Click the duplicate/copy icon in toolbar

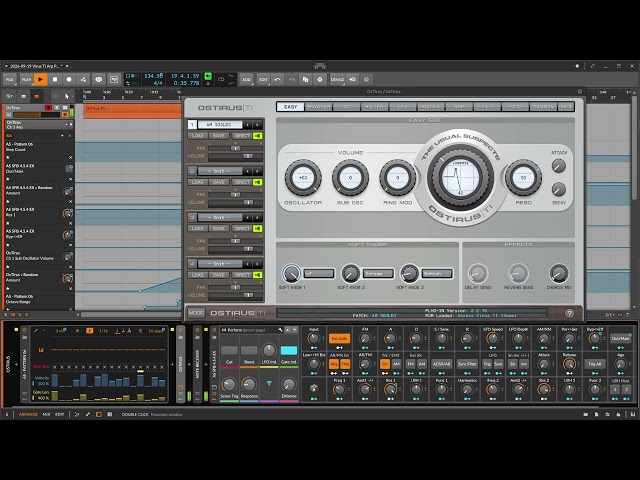click(x=305, y=80)
